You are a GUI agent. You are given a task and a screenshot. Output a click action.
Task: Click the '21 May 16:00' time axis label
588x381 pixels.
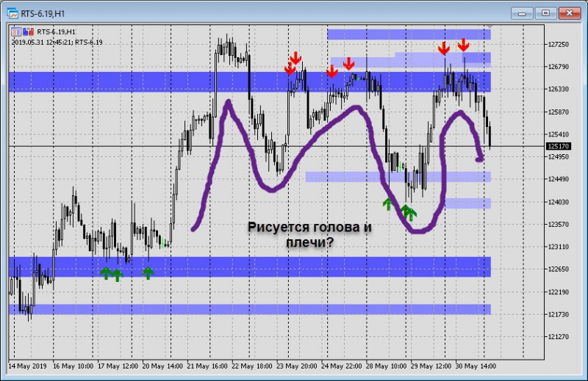click(207, 366)
